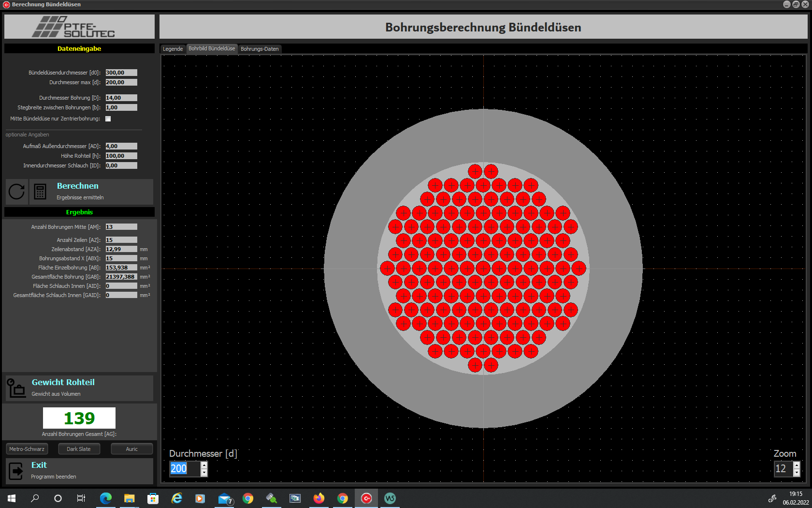
Task: Click the Exit door icon
Action: (x=16, y=471)
